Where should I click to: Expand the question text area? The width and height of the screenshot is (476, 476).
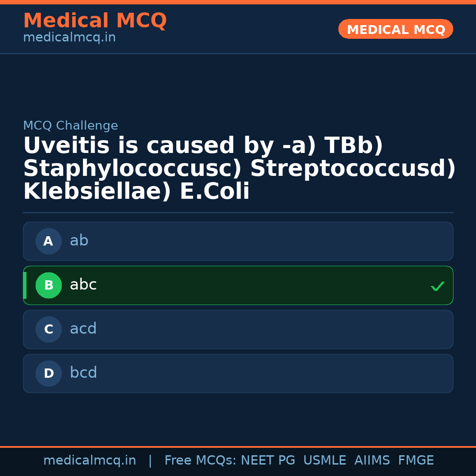pyautogui.click(x=238, y=167)
